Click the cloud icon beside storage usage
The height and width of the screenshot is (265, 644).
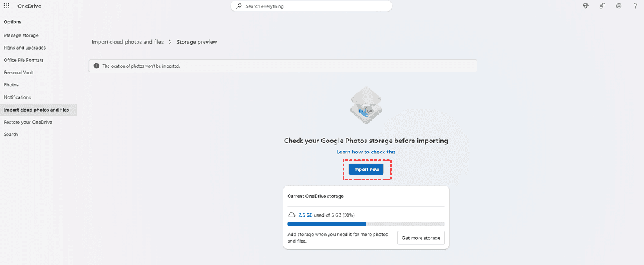pos(292,215)
